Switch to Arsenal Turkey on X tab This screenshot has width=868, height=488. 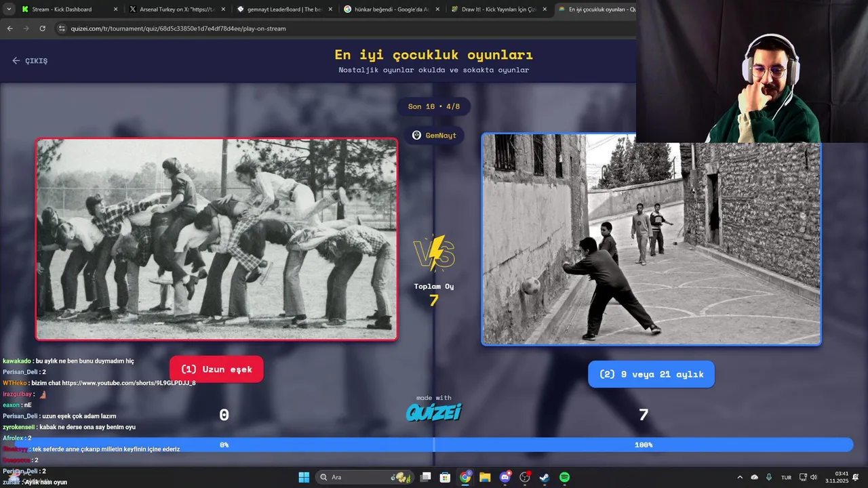pos(177,9)
